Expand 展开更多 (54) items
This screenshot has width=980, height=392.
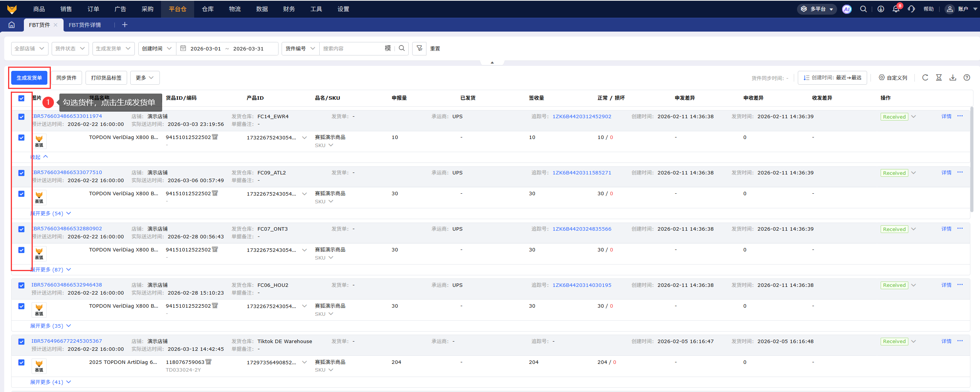(x=50, y=213)
